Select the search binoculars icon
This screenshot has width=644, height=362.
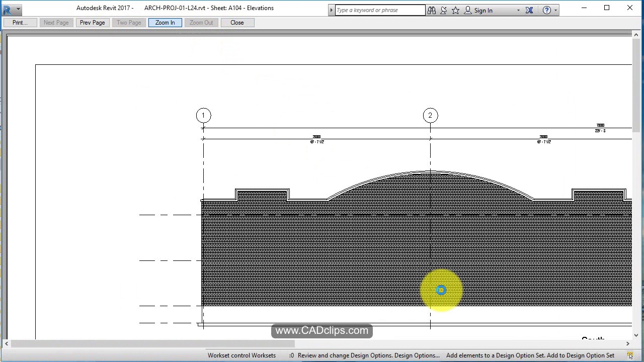(431, 10)
